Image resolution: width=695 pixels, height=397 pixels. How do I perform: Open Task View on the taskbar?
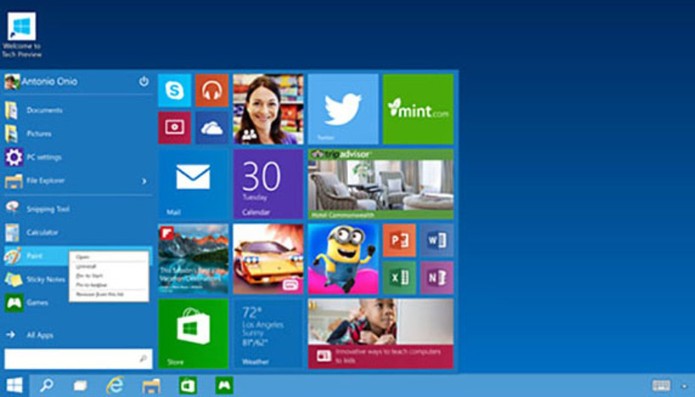(80, 386)
